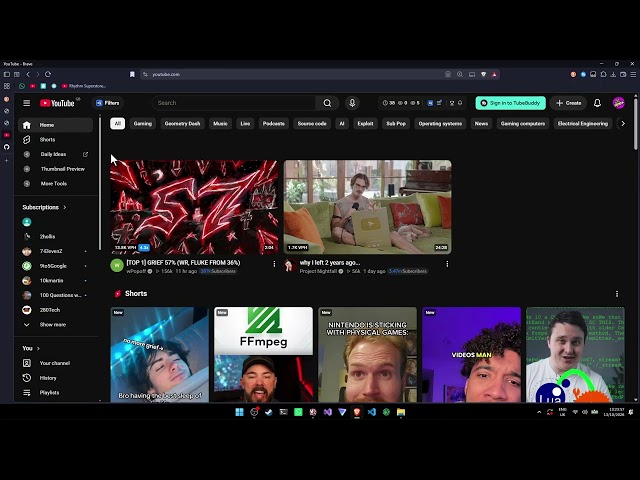This screenshot has width=640, height=480.
Task: Open browser downloads icon
Action: pos(613,74)
